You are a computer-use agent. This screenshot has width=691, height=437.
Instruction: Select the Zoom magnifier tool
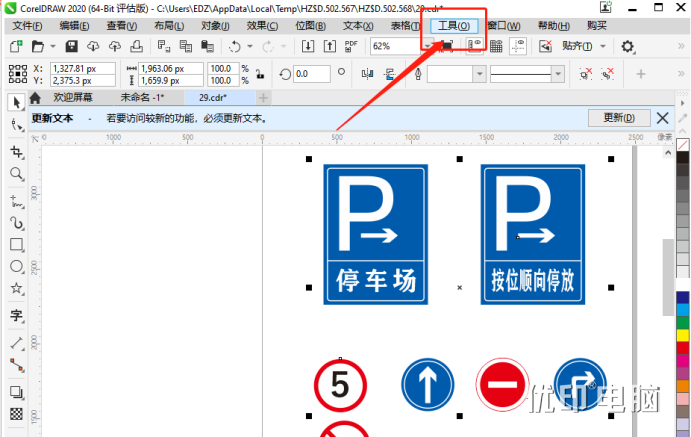pos(16,174)
